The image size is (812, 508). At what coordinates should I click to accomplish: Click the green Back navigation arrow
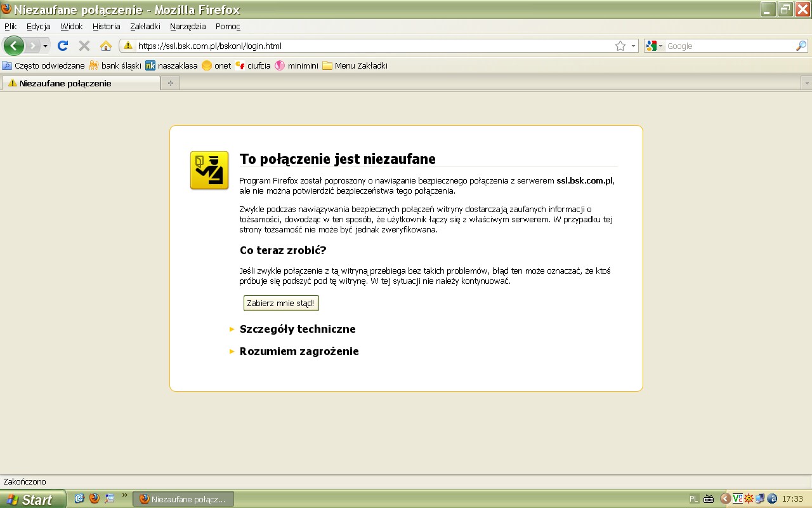[13, 46]
